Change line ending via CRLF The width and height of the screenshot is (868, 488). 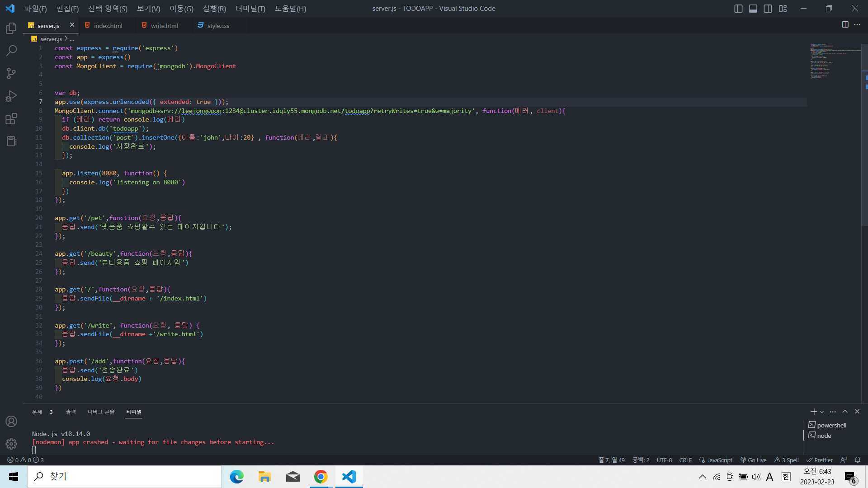pos(685,460)
